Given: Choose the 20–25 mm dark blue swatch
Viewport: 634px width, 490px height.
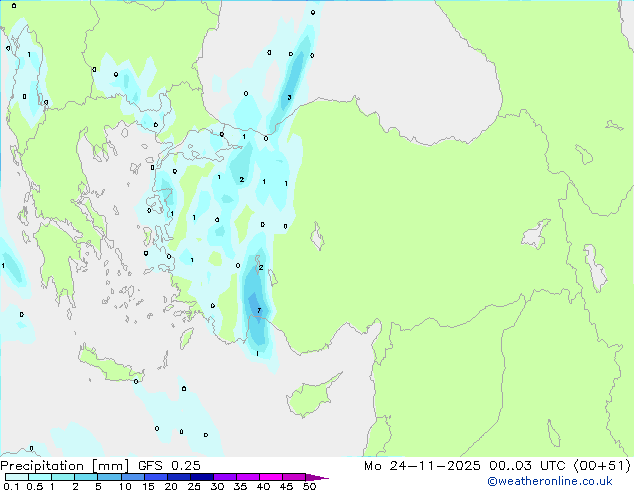Looking at the screenshot, I should tap(178, 477).
